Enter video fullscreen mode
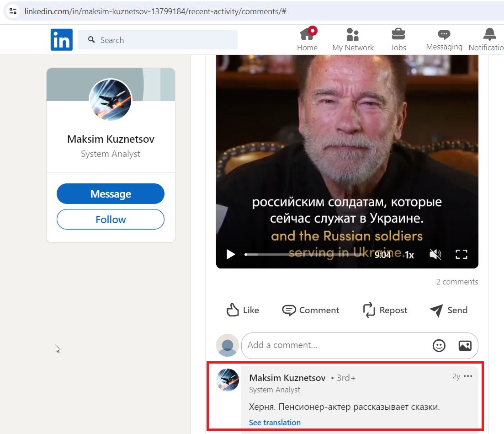The image size is (504, 434). pyautogui.click(x=461, y=254)
